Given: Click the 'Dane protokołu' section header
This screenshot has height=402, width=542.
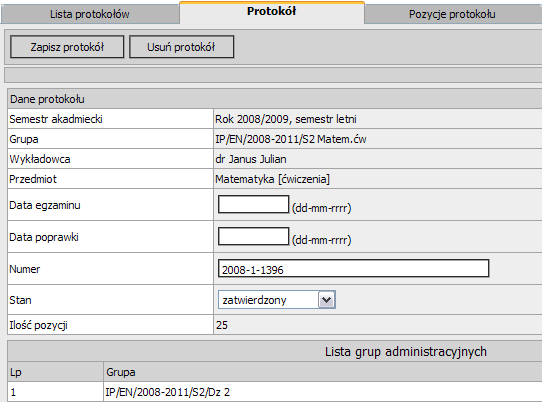Looking at the screenshot, I should (47, 99).
